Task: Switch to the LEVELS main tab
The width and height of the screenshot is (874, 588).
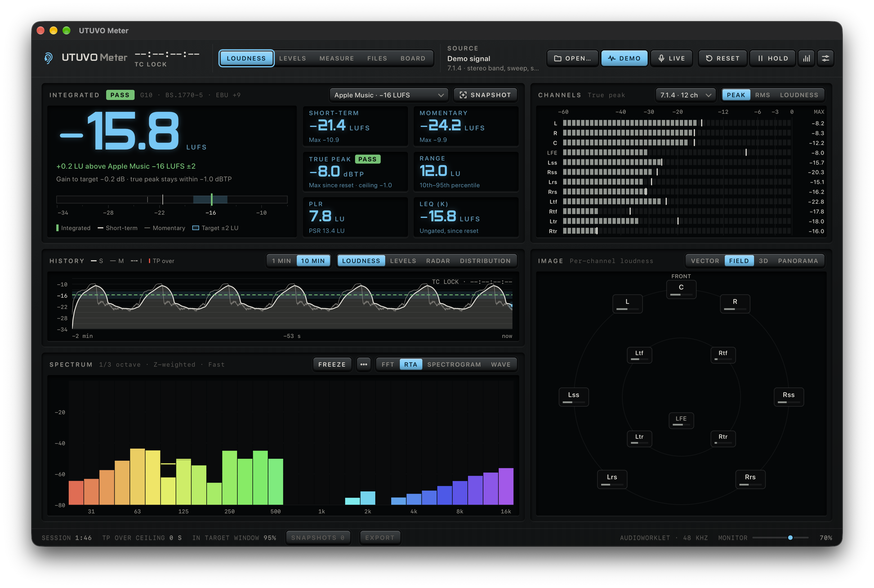Action: [293, 58]
